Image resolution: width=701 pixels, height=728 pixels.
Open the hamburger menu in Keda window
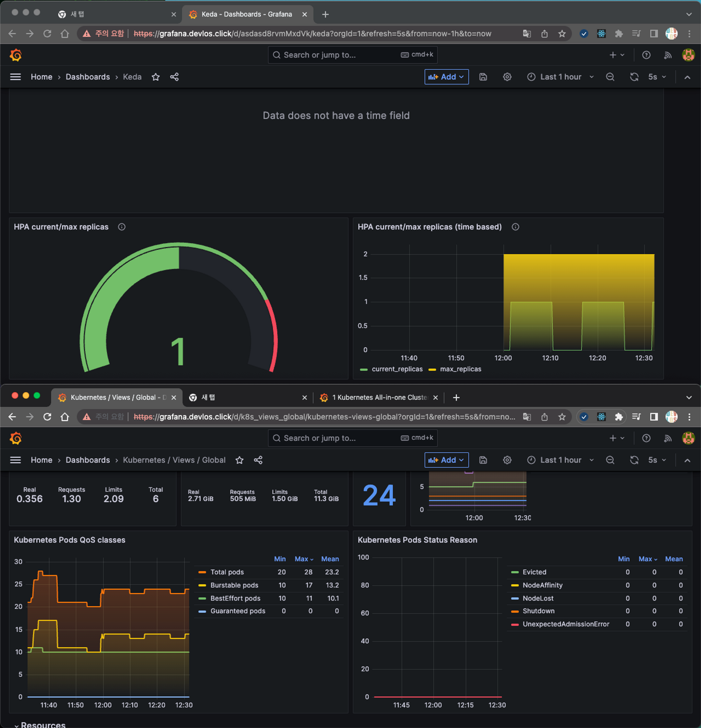[x=15, y=77]
